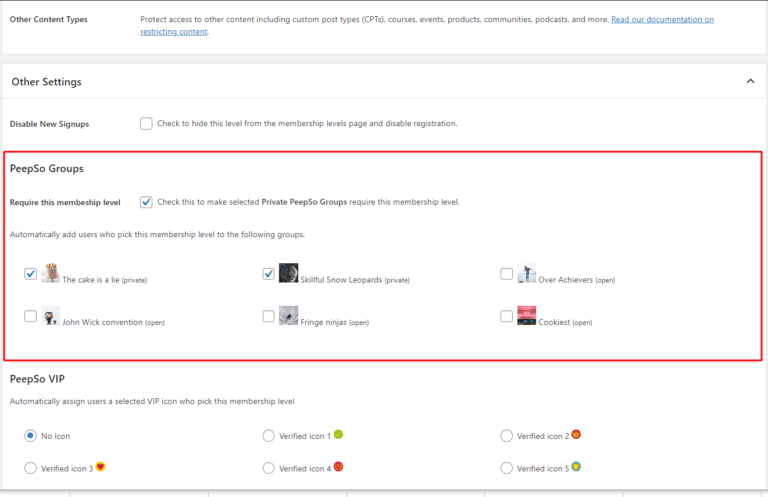Click John Wick convention group avatar
The height and width of the screenshot is (497, 768).
[x=51, y=316]
